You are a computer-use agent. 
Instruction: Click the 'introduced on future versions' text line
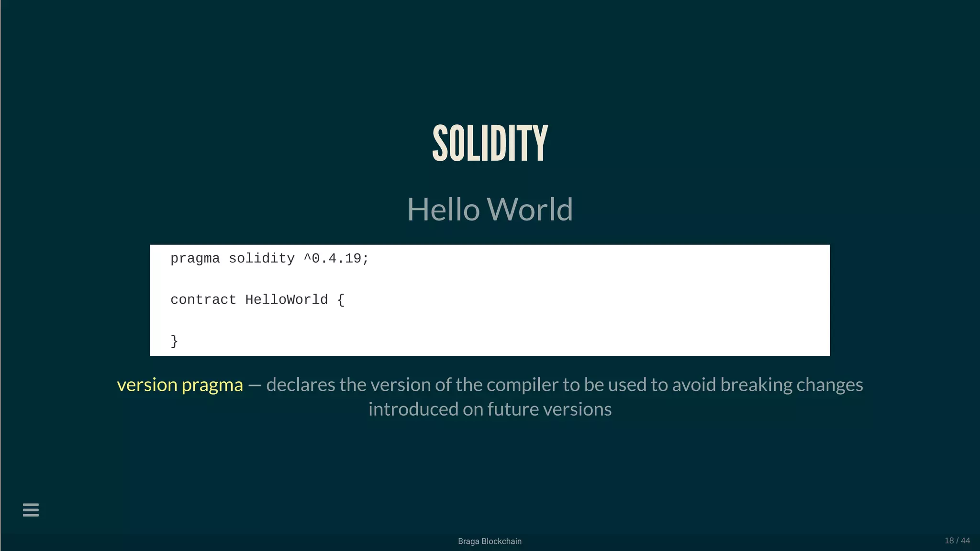pos(490,409)
